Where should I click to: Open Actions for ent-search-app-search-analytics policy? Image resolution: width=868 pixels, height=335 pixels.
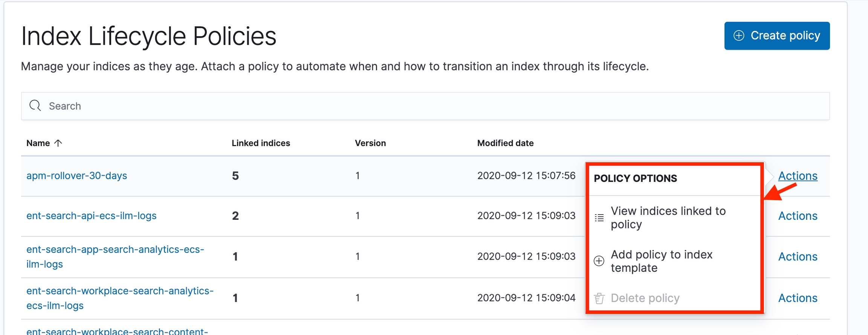798,256
